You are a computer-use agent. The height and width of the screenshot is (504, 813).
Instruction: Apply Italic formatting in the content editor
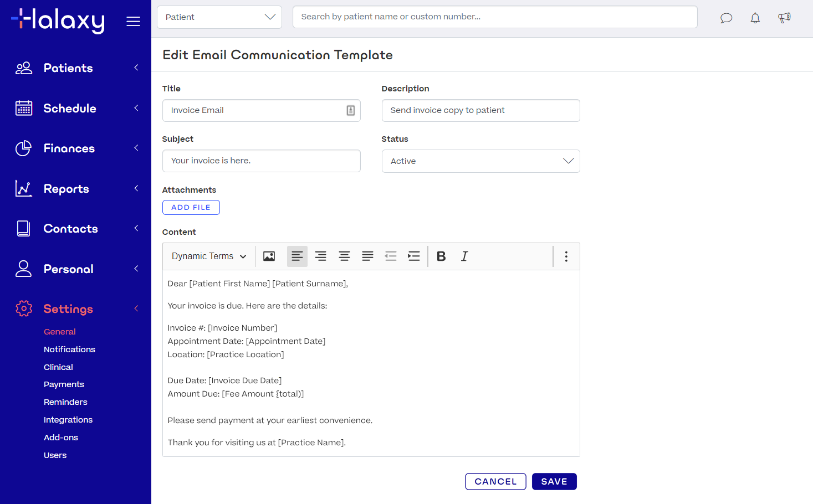[x=464, y=256]
